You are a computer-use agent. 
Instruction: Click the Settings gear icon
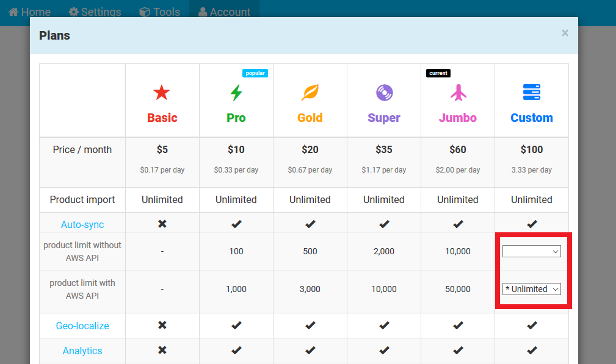[x=73, y=12]
